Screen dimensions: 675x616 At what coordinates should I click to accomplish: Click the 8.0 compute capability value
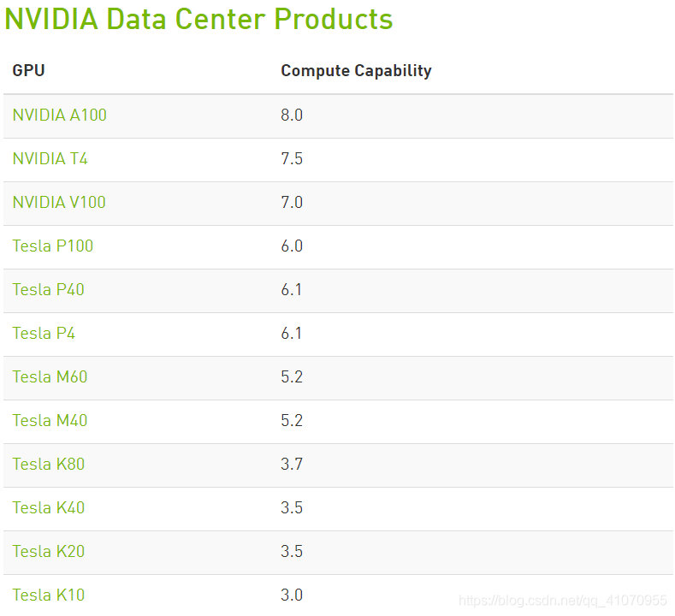click(292, 115)
